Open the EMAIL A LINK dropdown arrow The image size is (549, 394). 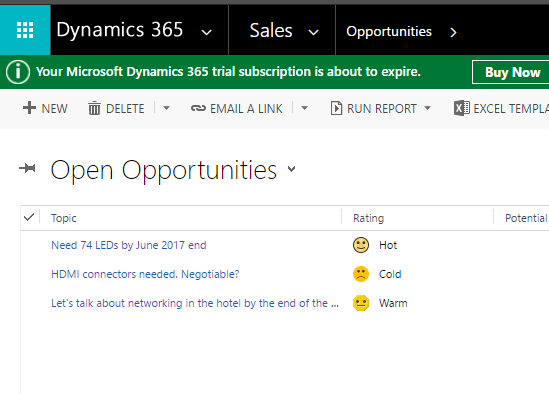[x=305, y=108]
